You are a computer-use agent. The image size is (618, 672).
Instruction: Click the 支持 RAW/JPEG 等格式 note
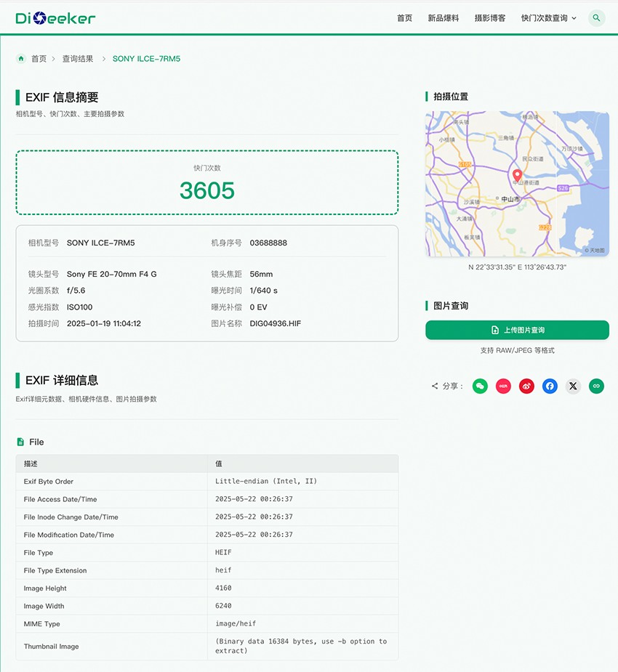point(517,351)
